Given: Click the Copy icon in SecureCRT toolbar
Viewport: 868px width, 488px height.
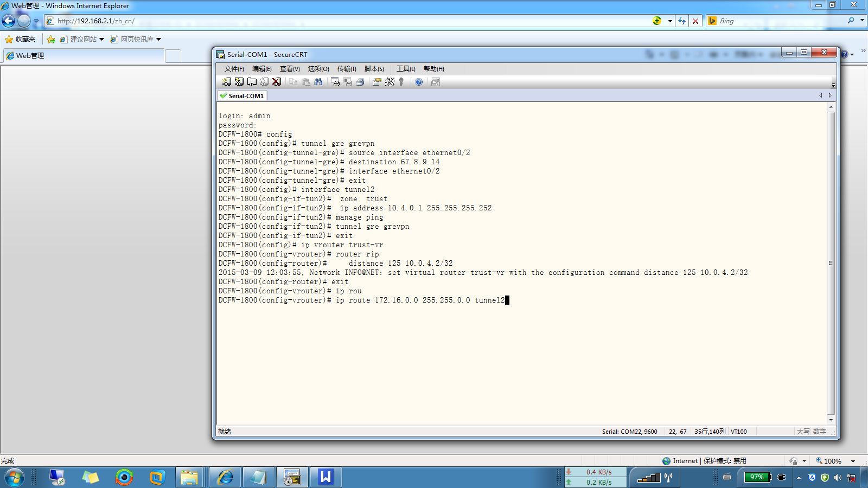Looking at the screenshot, I should pos(293,82).
